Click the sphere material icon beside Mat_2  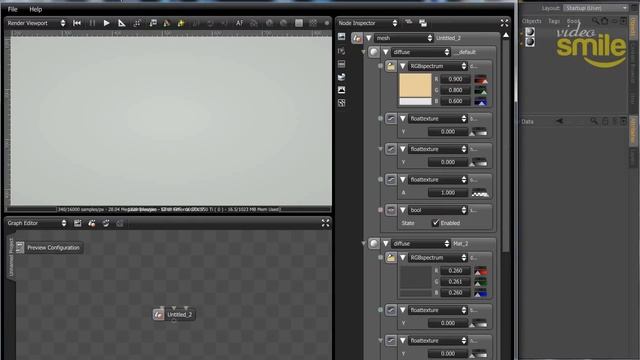(374, 244)
